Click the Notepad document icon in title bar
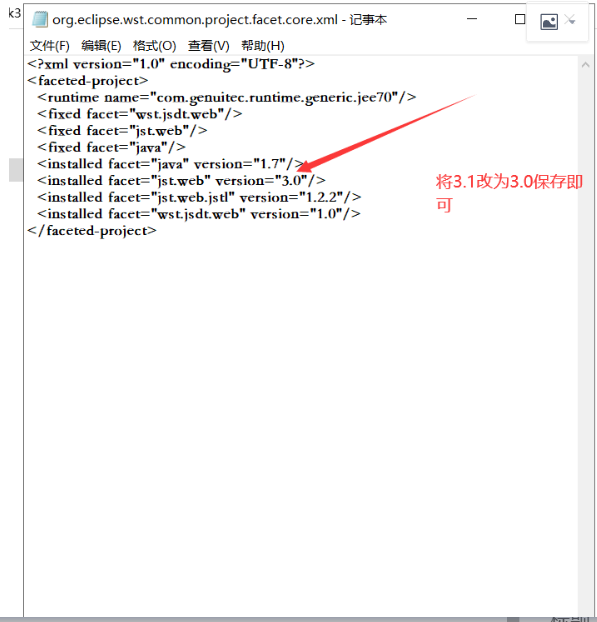Viewport: 597px width, 622px height. [x=40, y=19]
